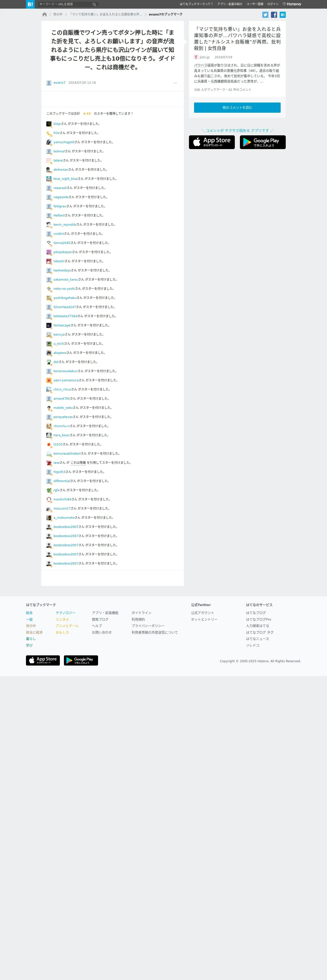This screenshot has height=980, width=327.
Task: Click the akikonian user avatar
Action: click(49, 170)
